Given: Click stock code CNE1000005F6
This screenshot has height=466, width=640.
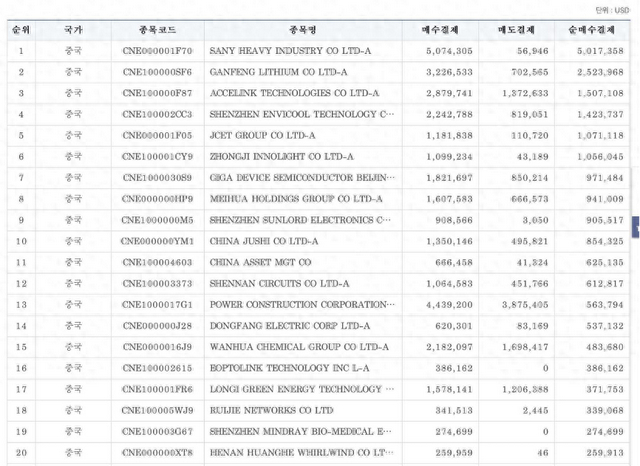Looking at the screenshot, I should [158, 72].
